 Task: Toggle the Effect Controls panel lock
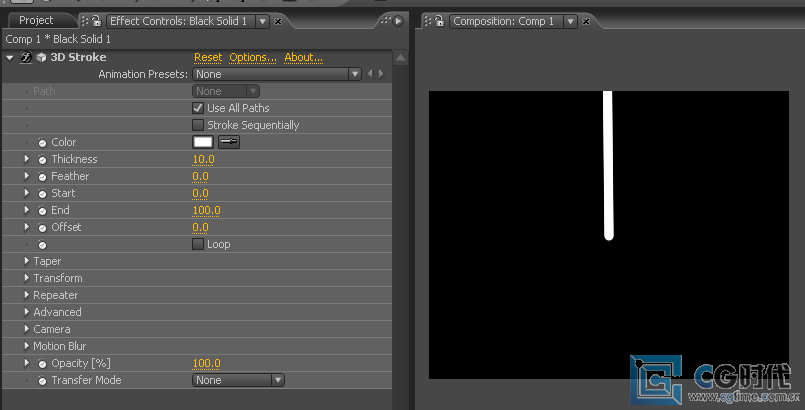pos(96,21)
